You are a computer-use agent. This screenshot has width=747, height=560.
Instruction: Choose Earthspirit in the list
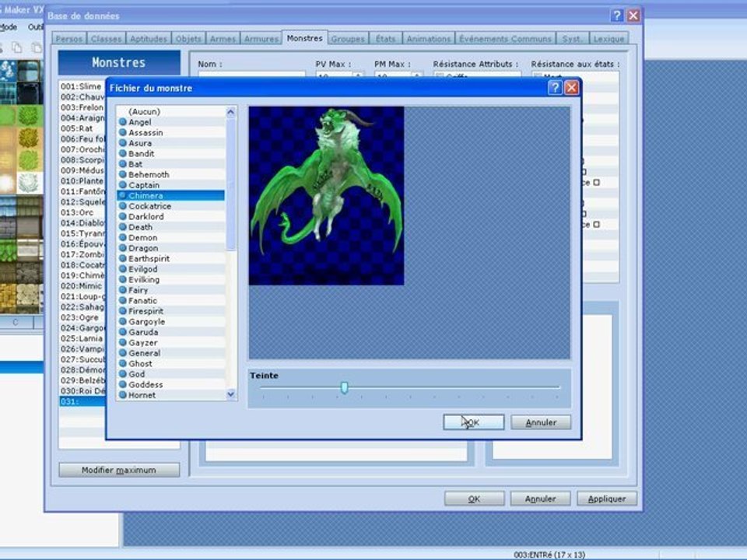[x=171, y=258]
